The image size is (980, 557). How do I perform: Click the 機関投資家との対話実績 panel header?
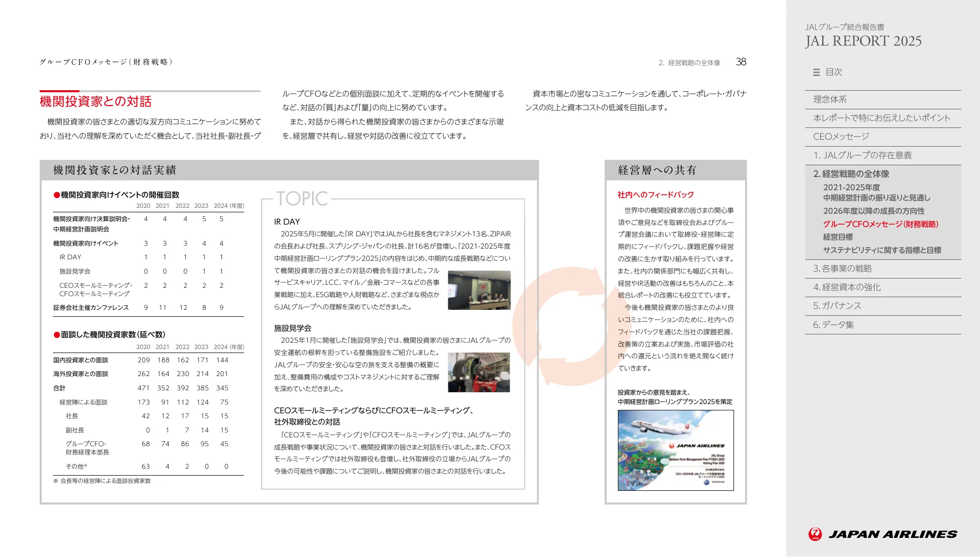click(x=289, y=170)
